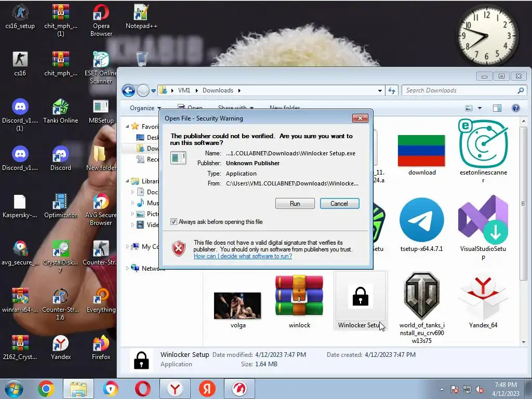Image resolution: width=532 pixels, height=399 pixels.
Task: Click Downloads in the address breadcrumb
Action: point(218,90)
